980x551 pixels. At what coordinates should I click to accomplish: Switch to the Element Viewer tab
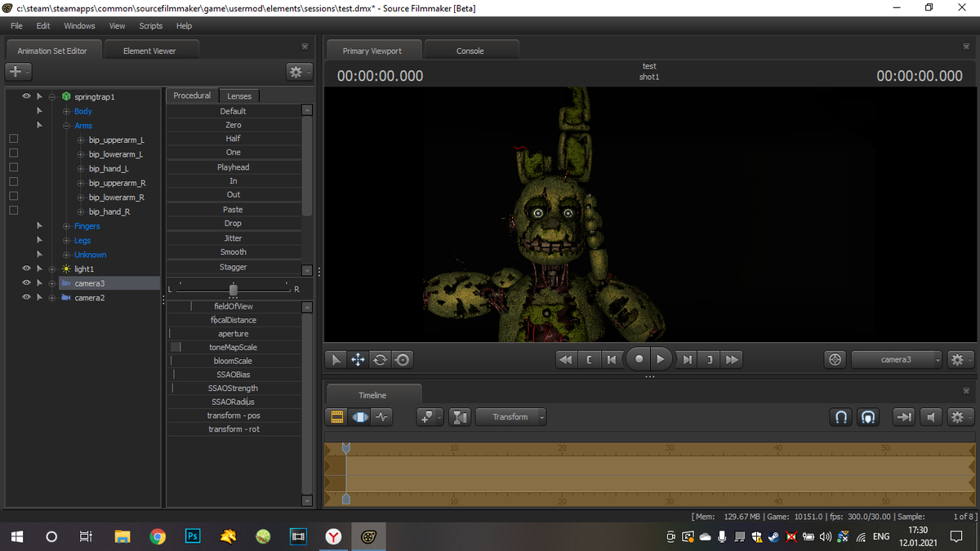[x=151, y=50]
